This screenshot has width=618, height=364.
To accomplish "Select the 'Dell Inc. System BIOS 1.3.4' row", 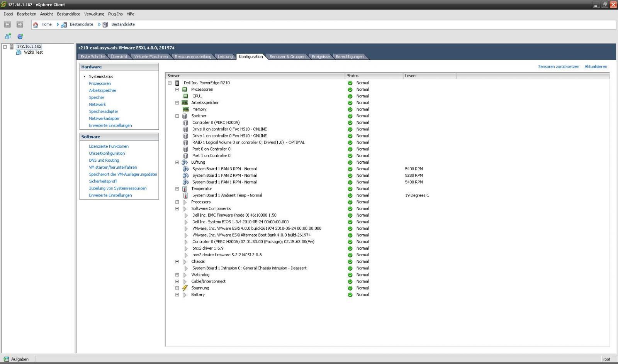I will [240, 222].
